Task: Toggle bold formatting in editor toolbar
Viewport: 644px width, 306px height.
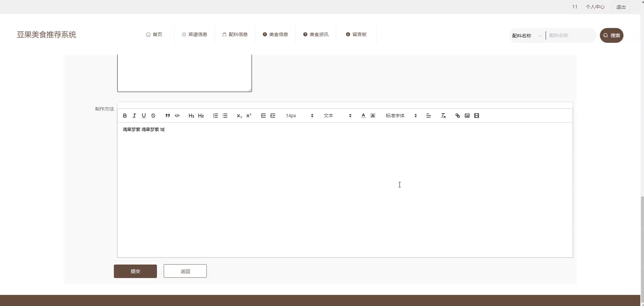Action: click(x=125, y=116)
